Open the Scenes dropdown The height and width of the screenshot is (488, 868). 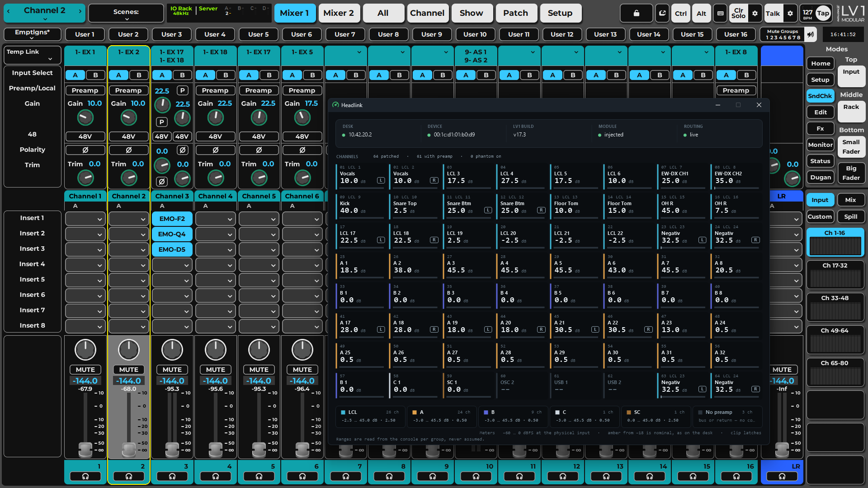[126, 13]
